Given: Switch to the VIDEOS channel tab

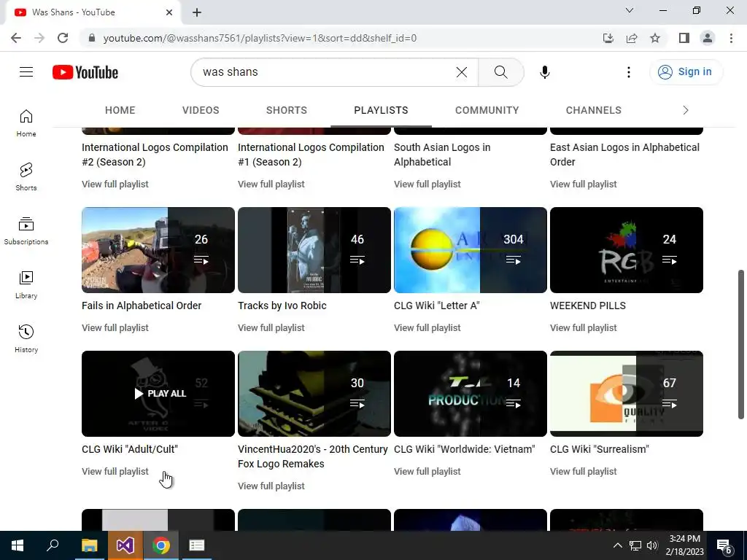Looking at the screenshot, I should [201, 110].
